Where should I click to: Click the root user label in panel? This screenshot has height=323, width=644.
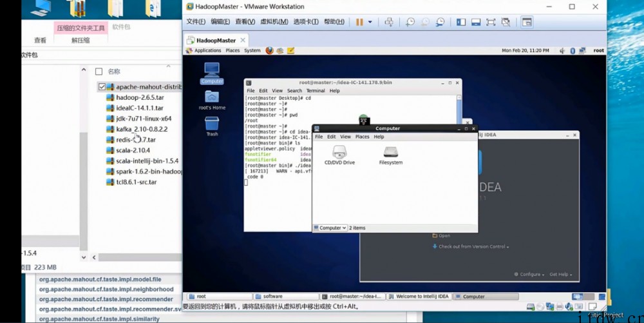pyautogui.click(x=599, y=50)
